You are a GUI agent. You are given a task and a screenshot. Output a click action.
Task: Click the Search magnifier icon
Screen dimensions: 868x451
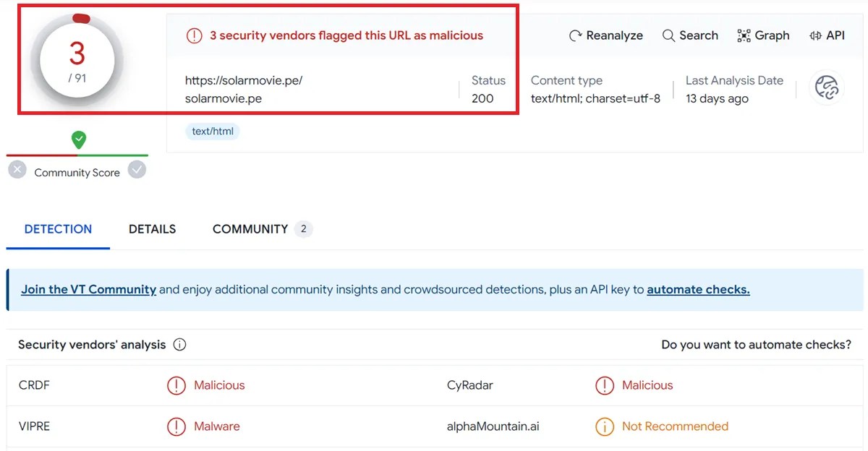click(668, 35)
